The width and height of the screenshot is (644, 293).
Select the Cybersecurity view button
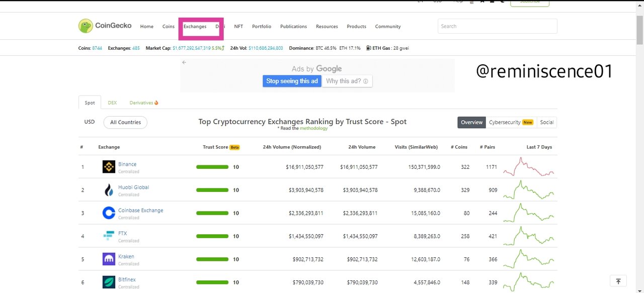pyautogui.click(x=511, y=122)
